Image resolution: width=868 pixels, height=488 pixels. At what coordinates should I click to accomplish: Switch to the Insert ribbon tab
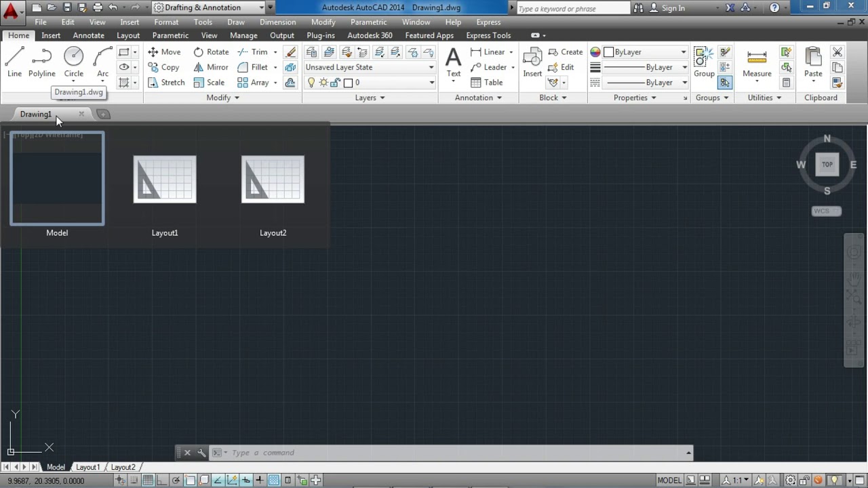click(x=51, y=35)
